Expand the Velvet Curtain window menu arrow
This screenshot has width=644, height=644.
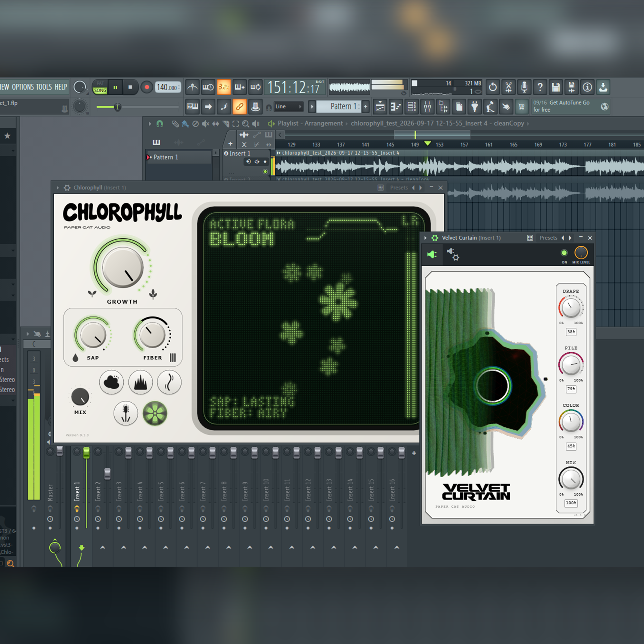pyautogui.click(x=426, y=238)
